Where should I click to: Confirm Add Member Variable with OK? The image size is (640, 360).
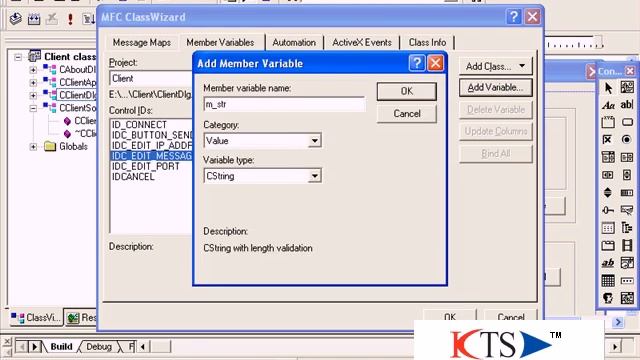407,91
